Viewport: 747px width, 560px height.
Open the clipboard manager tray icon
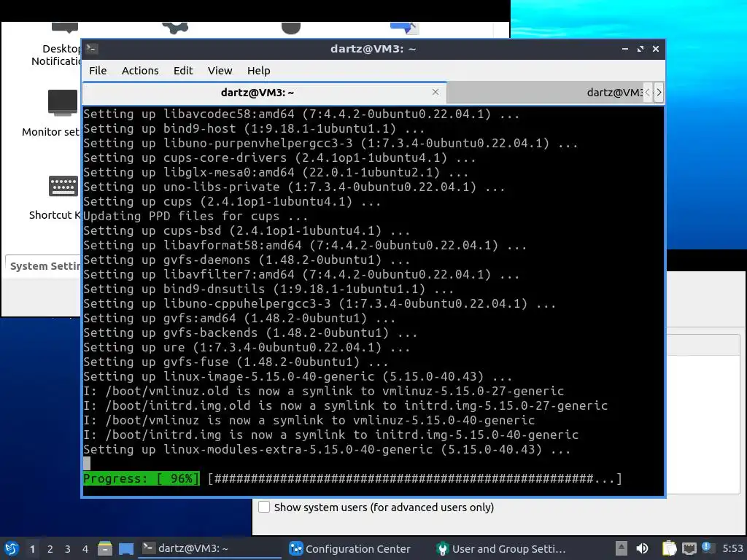669,548
